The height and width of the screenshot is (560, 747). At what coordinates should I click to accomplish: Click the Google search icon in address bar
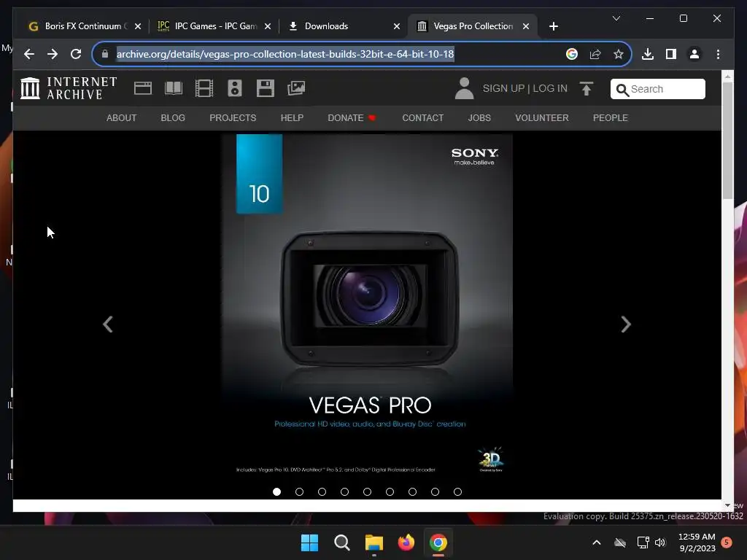tap(572, 54)
